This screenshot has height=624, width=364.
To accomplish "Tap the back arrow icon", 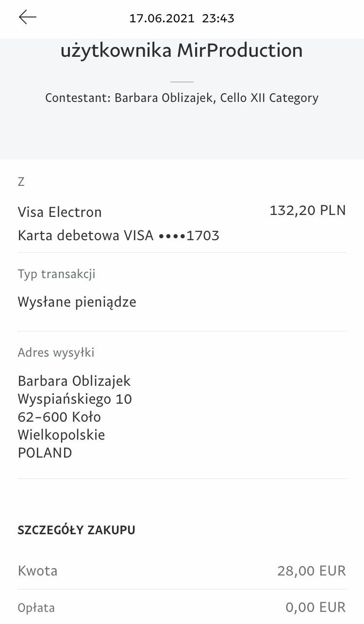I will point(28,17).
